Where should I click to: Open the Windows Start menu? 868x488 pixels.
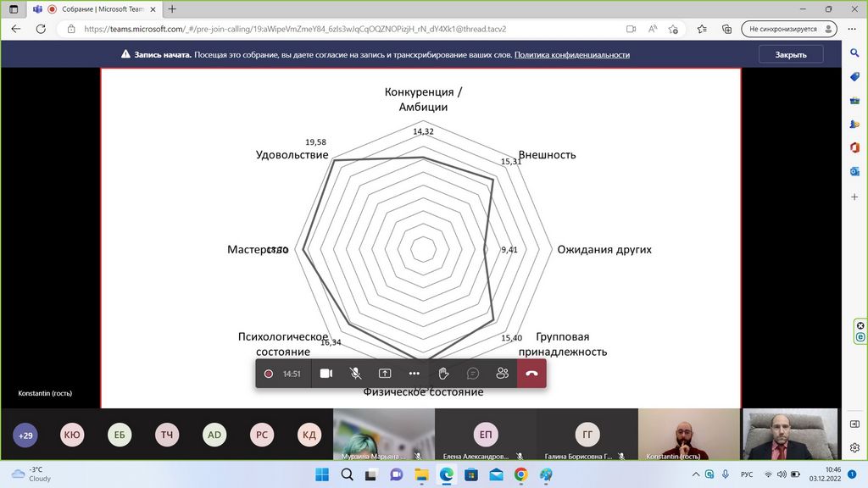pos(321,474)
